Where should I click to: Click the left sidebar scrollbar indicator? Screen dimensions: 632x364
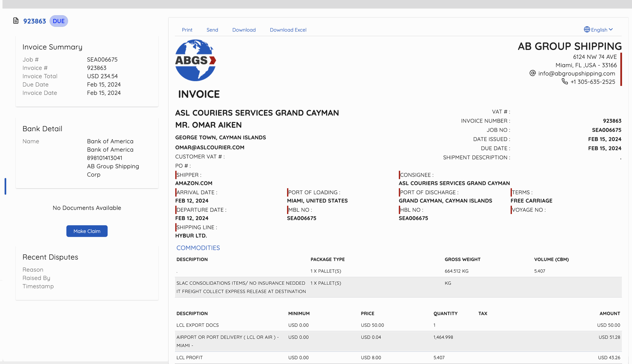coord(5,186)
